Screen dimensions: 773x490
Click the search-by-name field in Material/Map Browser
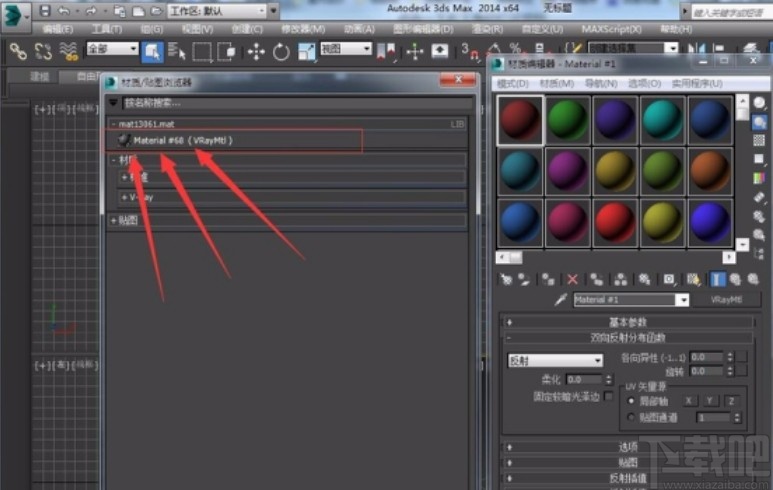pos(297,103)
